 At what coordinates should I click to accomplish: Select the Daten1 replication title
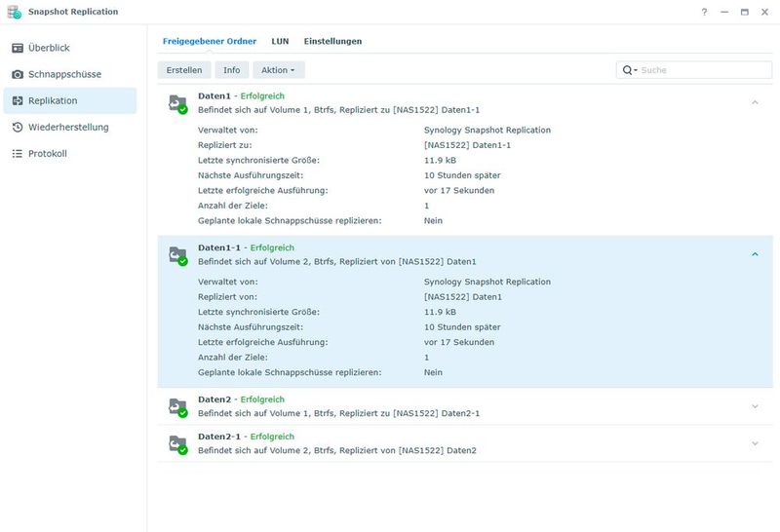pyautogui.click(x=214, y=95)
